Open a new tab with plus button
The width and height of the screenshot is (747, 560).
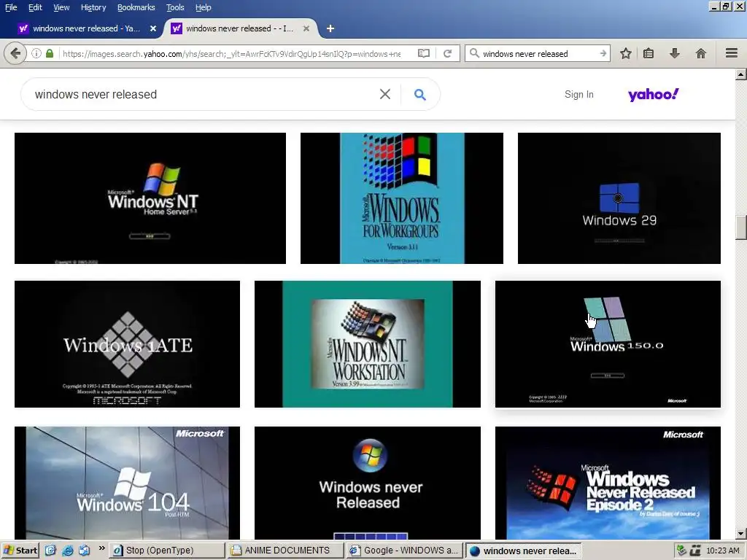click(x=330, y=28)
